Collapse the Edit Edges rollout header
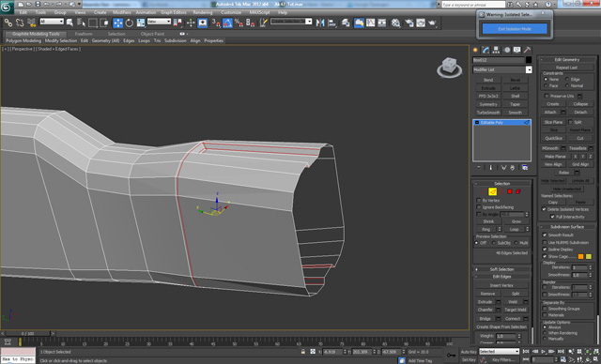 pos(501,277)
